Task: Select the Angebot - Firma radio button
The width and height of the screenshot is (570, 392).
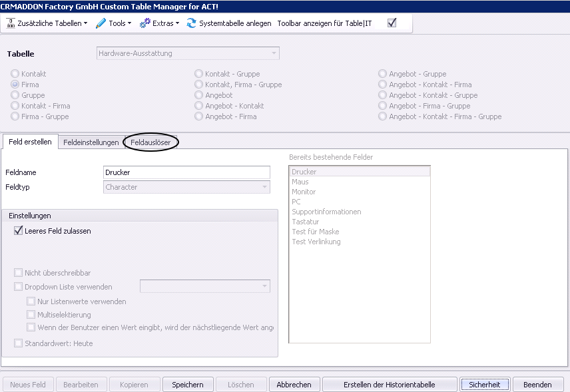Action: [x=198, y=116]
